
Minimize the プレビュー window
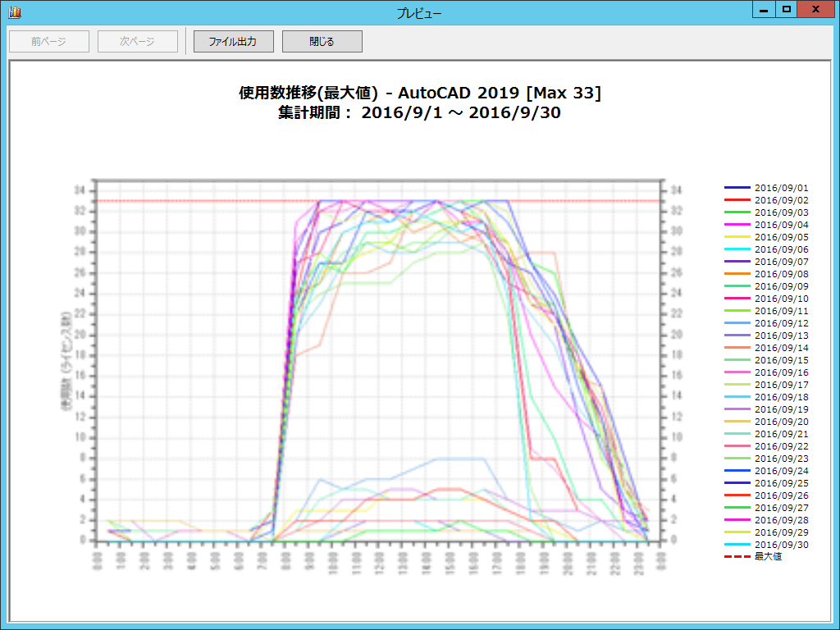pyautogui.click(x=764, y=10)
